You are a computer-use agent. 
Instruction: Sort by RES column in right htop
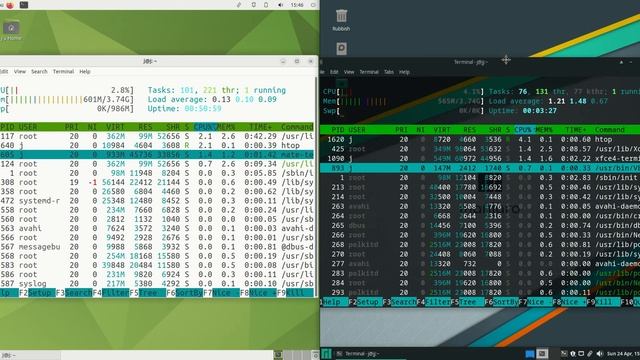point(469,130)
